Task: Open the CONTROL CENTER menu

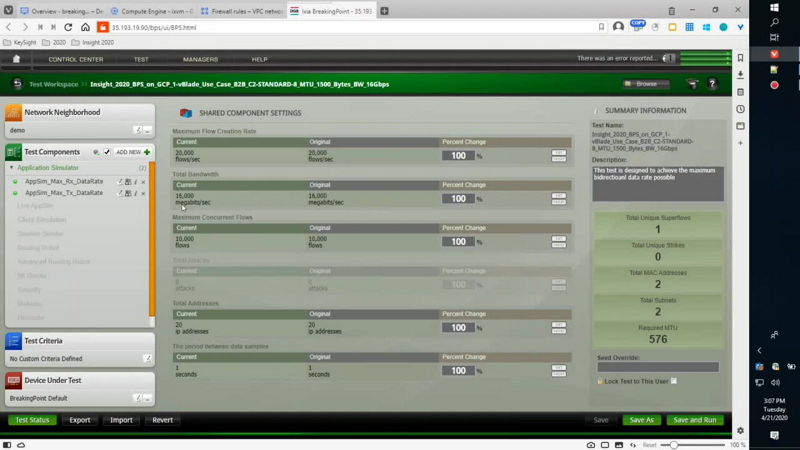Action: [x=76, y=59]
